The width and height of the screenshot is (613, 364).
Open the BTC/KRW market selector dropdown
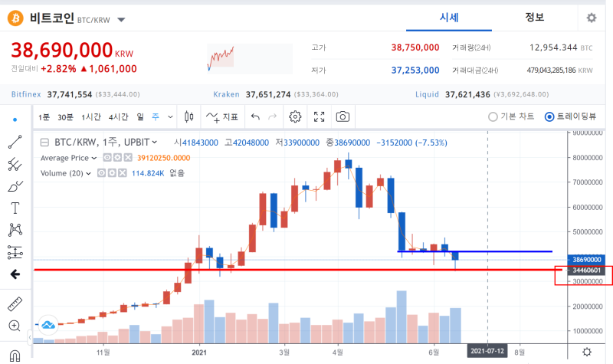tap(121, 20)
